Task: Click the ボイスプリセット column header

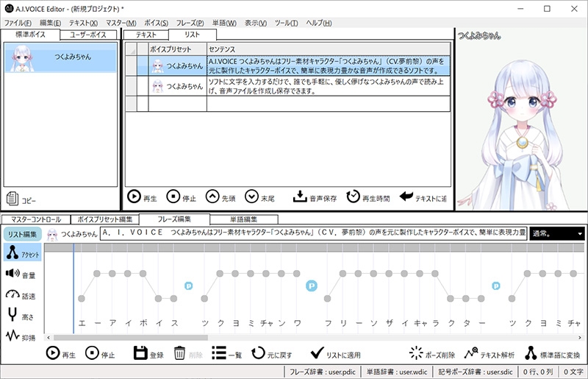Action: click(x=177, y=49)
